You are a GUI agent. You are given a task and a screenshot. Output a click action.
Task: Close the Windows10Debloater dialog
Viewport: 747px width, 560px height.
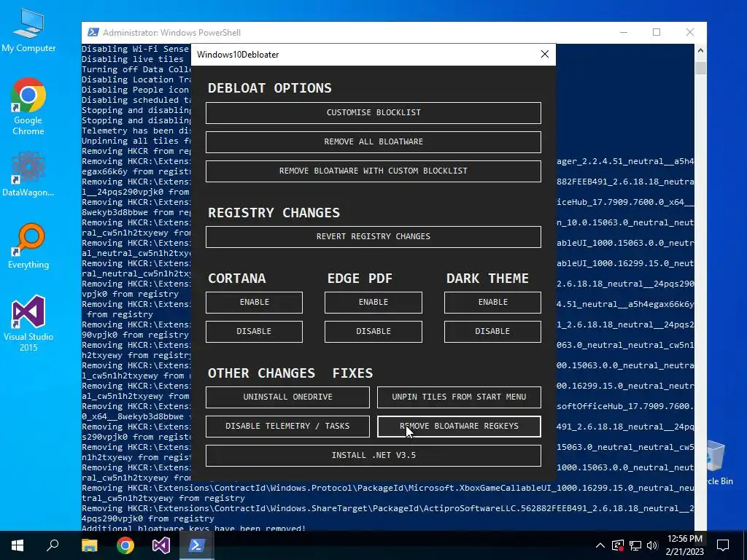(545, 54)
